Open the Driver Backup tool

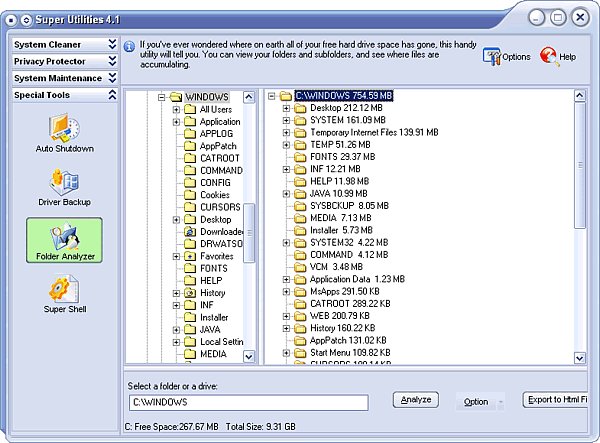(64, 188)
